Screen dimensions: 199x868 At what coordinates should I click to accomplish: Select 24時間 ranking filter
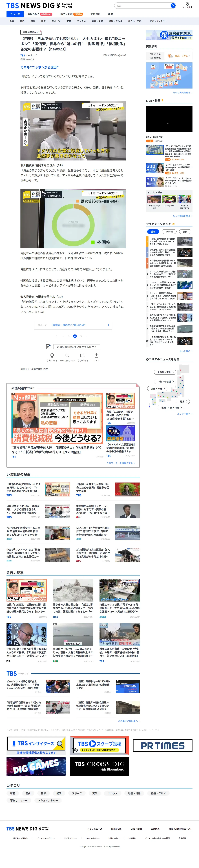[169, 232]
